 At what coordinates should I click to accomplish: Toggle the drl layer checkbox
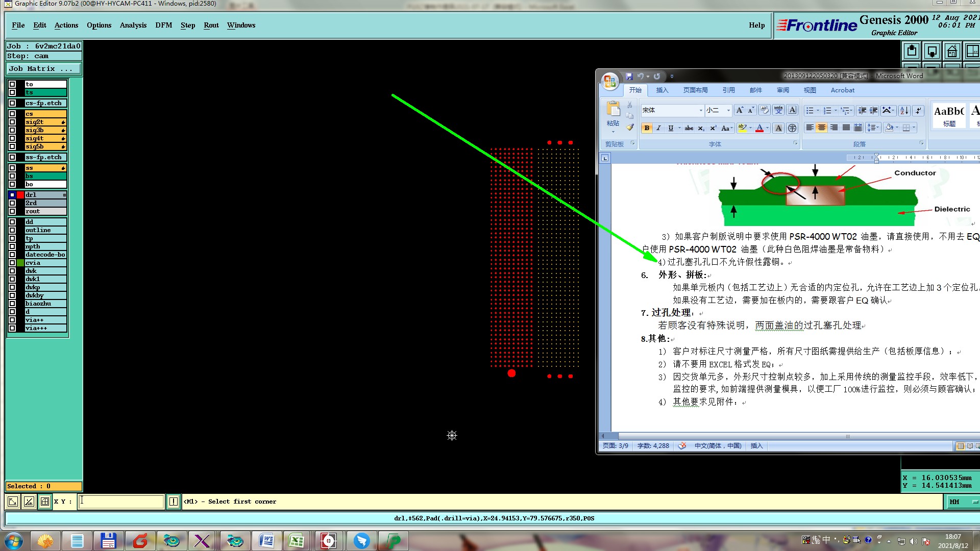click(x=12, y=195)
